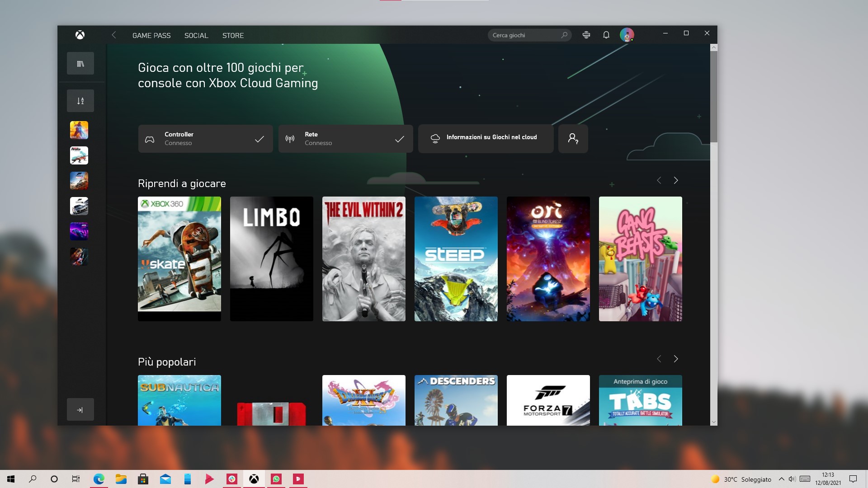
Task: Open the Forza Motorsport 7 tile in Più popolari
Action: pyautogui.click(x=548, y=400)
